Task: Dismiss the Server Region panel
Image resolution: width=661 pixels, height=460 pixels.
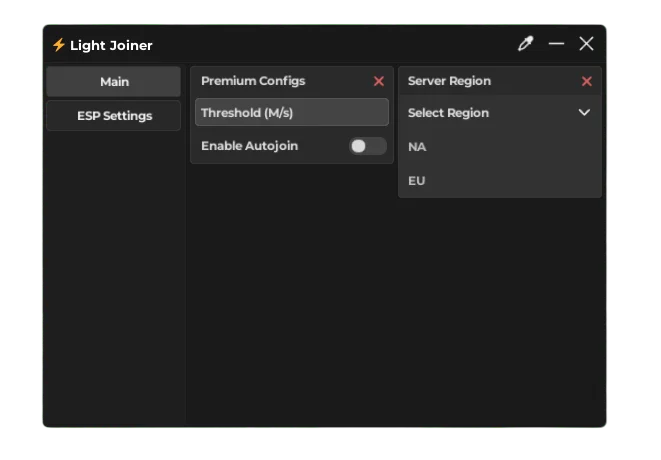Action: [586, 81]
